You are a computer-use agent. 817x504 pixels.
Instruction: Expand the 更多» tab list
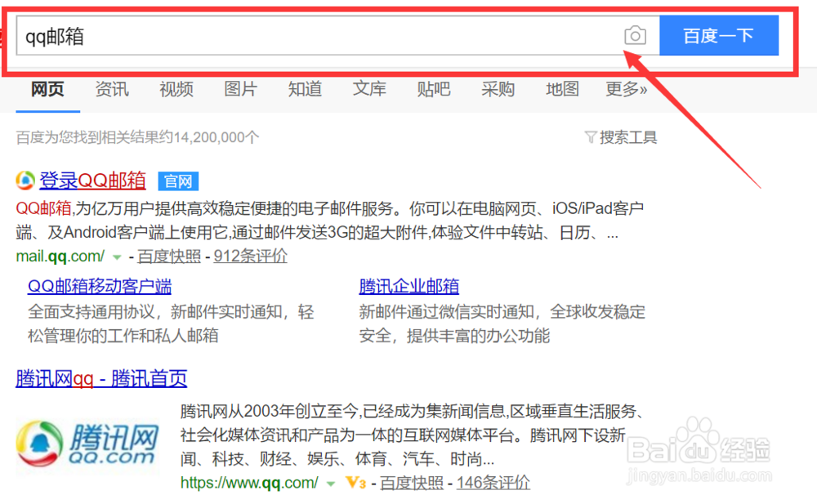click(627, 89)
